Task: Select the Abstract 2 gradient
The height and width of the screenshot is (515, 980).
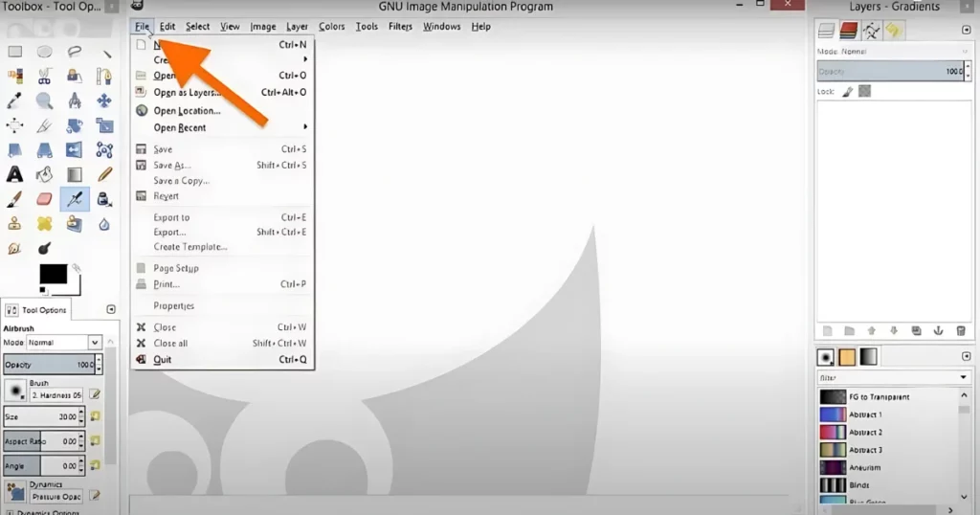Action: (887, 432)
